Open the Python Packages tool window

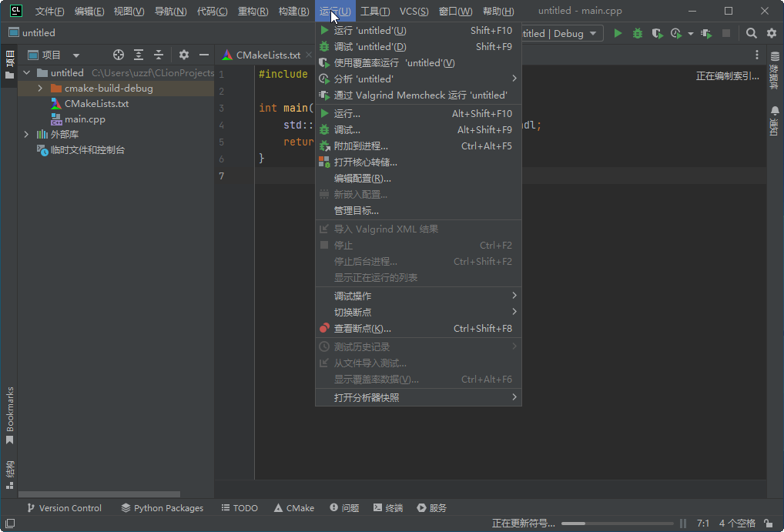tap(162, 508)
